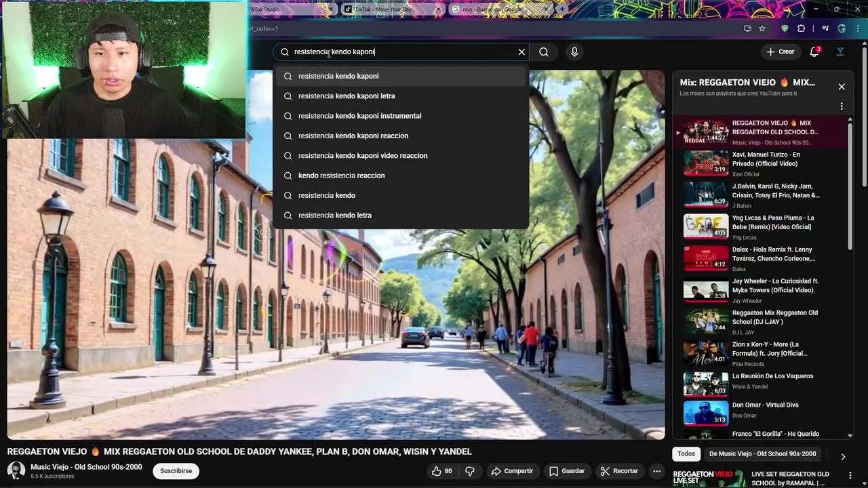Choose first suggestion 'resistencia kendo kaponi'
The height and width of the screenshot is (488, 868).
click(401, 76)
